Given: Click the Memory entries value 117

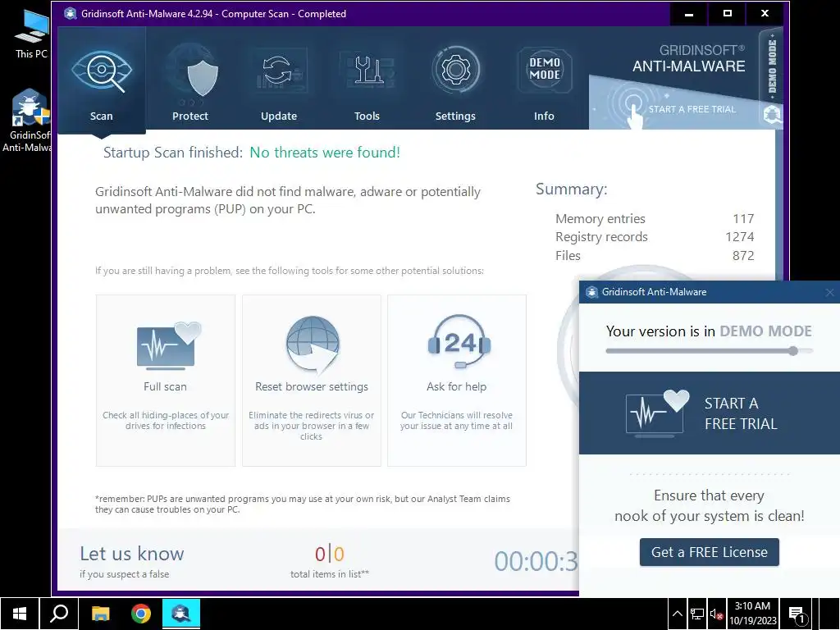Looking at the screenshot, I should coord(743,218).
